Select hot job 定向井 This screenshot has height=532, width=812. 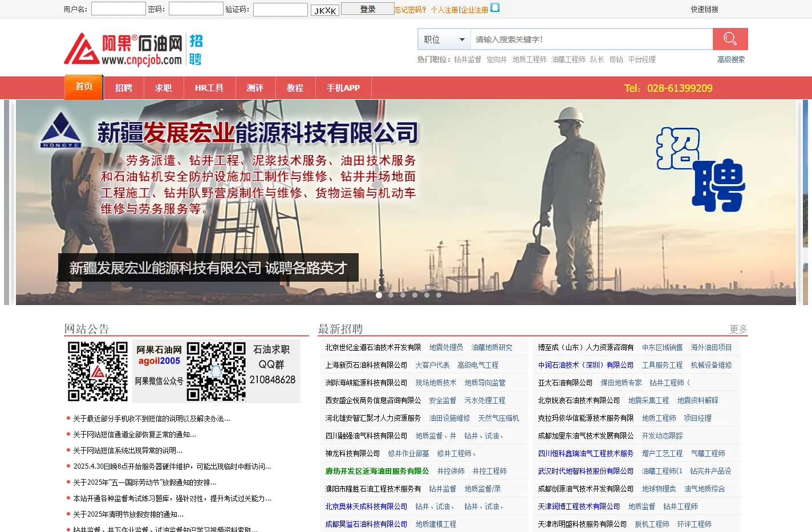tap(497, 59)
